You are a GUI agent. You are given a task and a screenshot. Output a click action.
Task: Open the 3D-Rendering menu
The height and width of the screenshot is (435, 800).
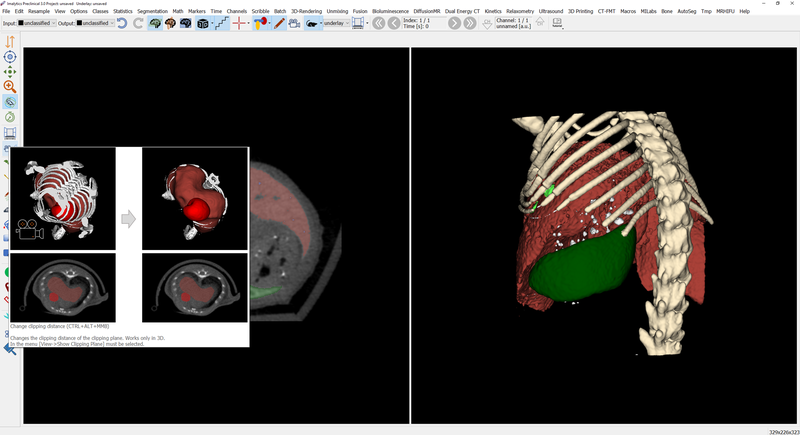pyautogui.click(x=306, y=11)
